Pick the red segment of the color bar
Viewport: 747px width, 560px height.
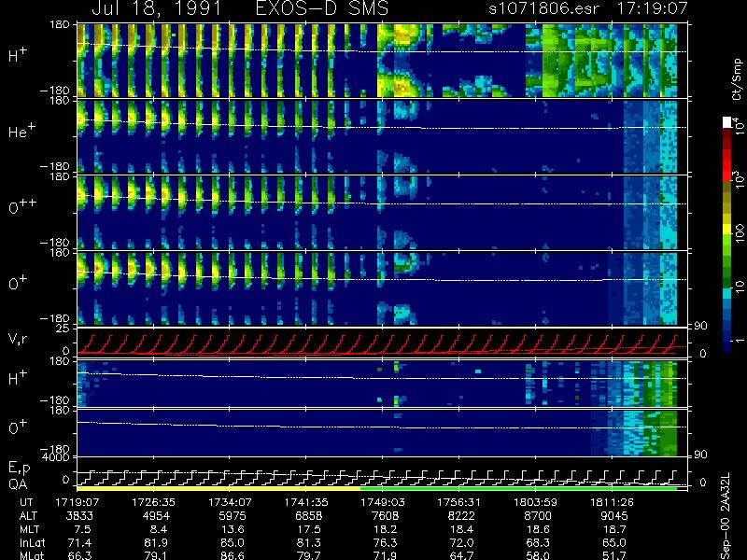pos(727,167)
